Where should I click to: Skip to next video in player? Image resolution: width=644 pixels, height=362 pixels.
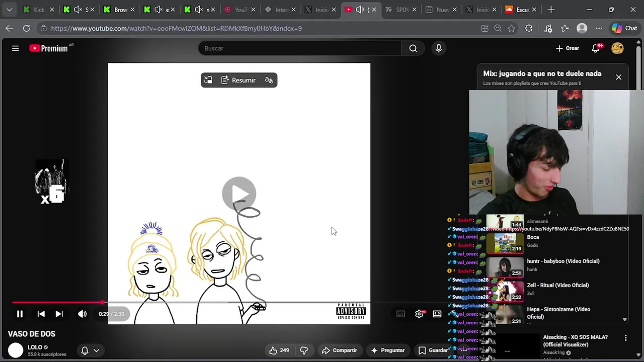tap(59, 314)
